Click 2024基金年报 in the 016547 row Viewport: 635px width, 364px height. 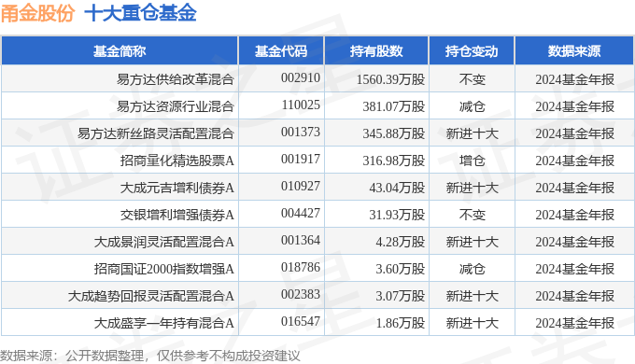pyautogui.click(x=574, y=324)
